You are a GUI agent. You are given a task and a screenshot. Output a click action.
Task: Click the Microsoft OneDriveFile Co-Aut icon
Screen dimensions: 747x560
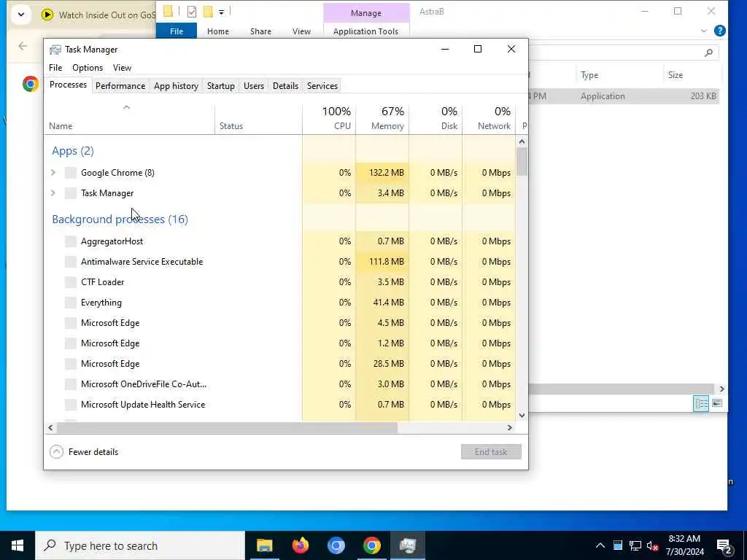(x=71, y=384)
